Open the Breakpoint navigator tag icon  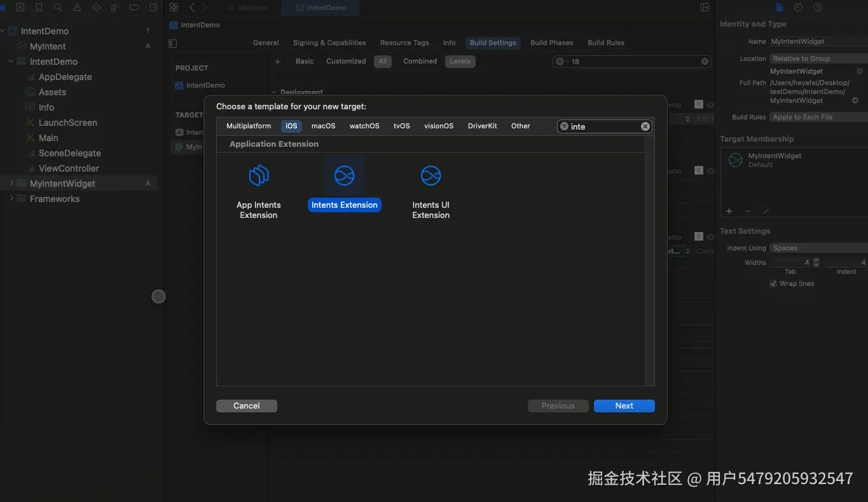pos(134,7)
